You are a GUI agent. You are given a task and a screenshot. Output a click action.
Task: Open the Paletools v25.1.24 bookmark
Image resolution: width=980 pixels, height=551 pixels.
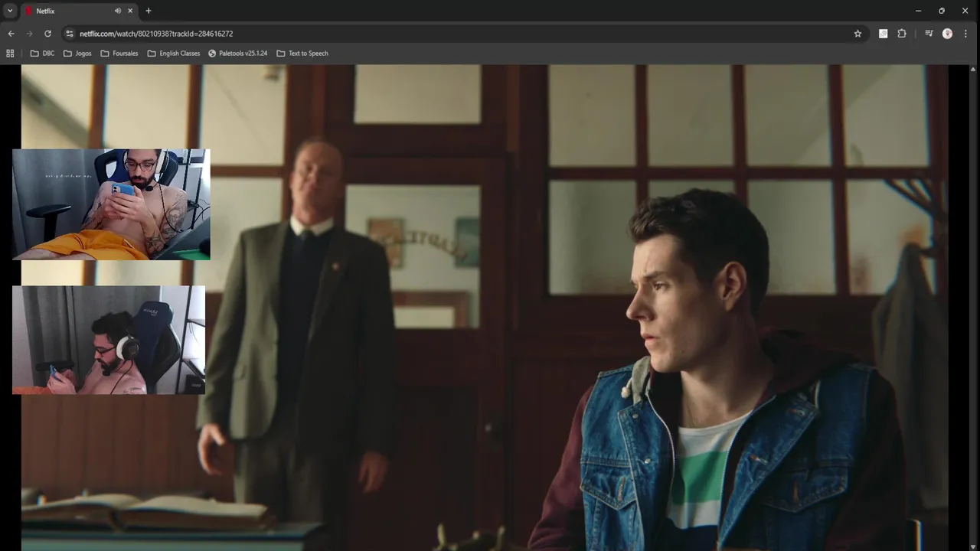(x=238, y=54)
